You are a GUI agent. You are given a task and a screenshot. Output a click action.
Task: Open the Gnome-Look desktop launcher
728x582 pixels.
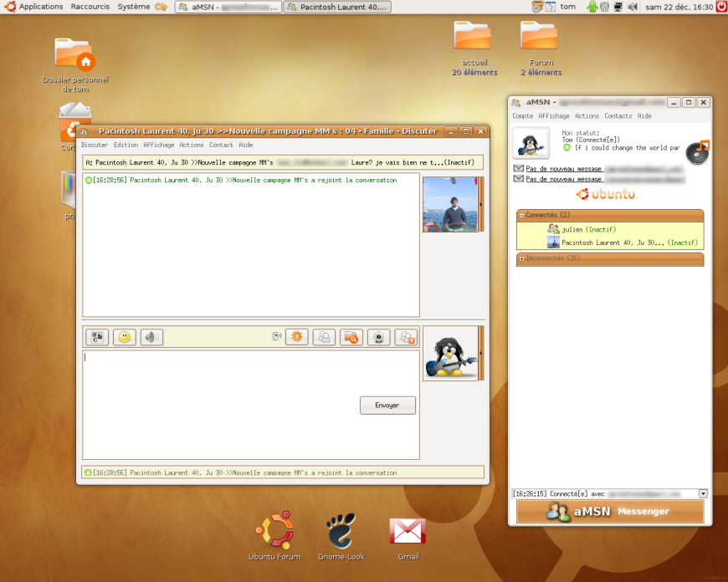pos(341,536)
